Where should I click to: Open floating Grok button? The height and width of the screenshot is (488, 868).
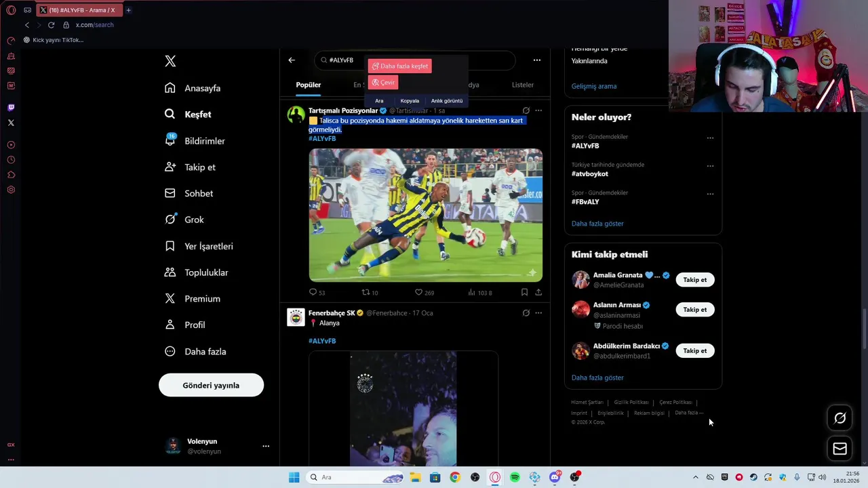pos(840,418)
